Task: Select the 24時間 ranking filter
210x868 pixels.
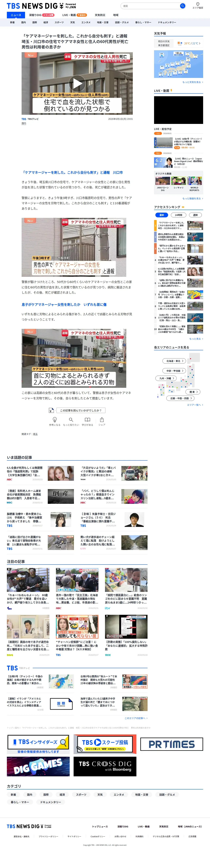Action: point(178,215)
